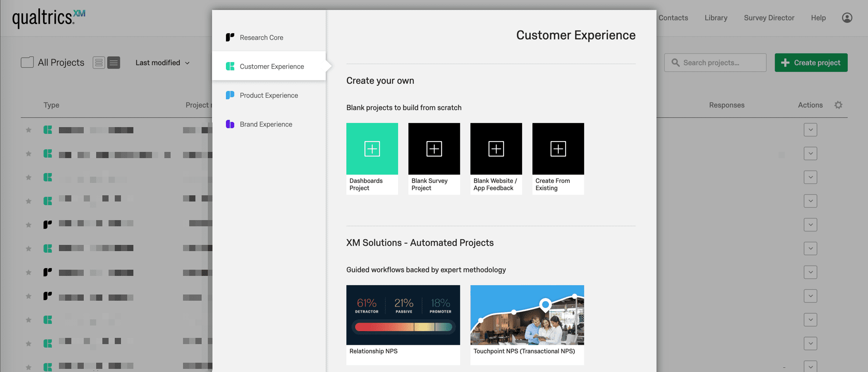Star the fifth project row

28,225
